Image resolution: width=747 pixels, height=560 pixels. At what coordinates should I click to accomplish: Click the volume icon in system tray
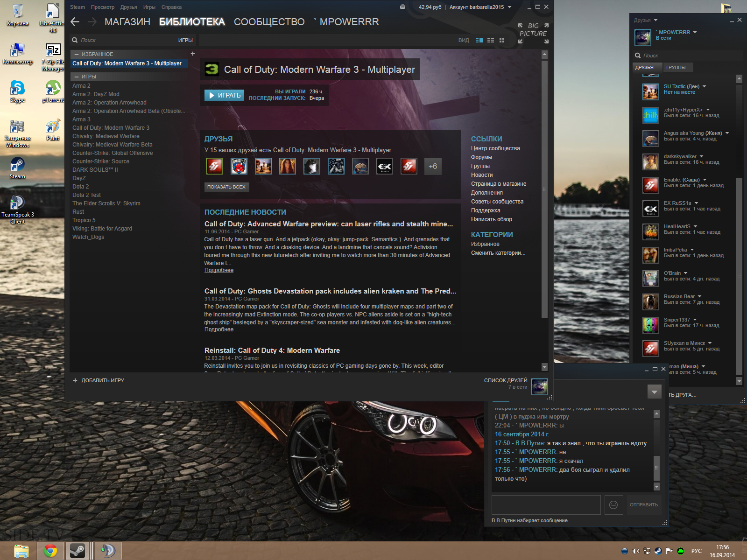[x=635, y=551]
